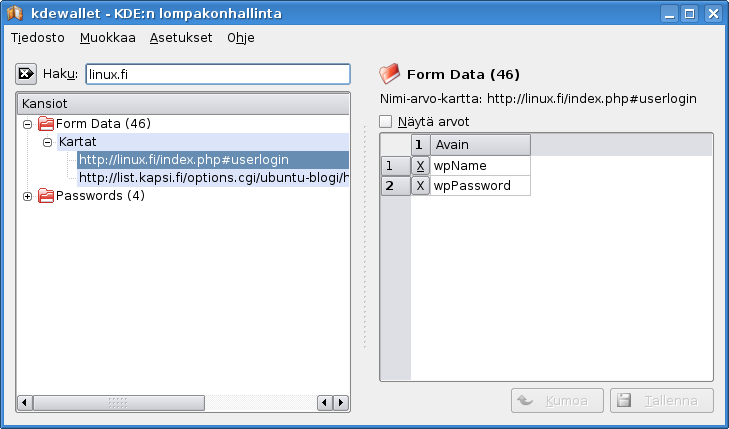Click the Haku search input field
The height and width of the screenshot is (429, 729).
coord(218,74)
